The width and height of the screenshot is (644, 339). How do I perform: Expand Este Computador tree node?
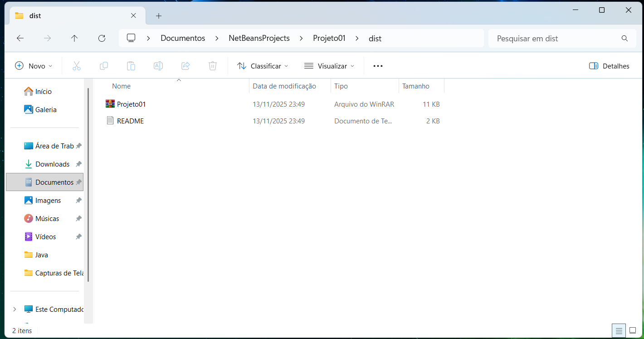click(15, 309)
